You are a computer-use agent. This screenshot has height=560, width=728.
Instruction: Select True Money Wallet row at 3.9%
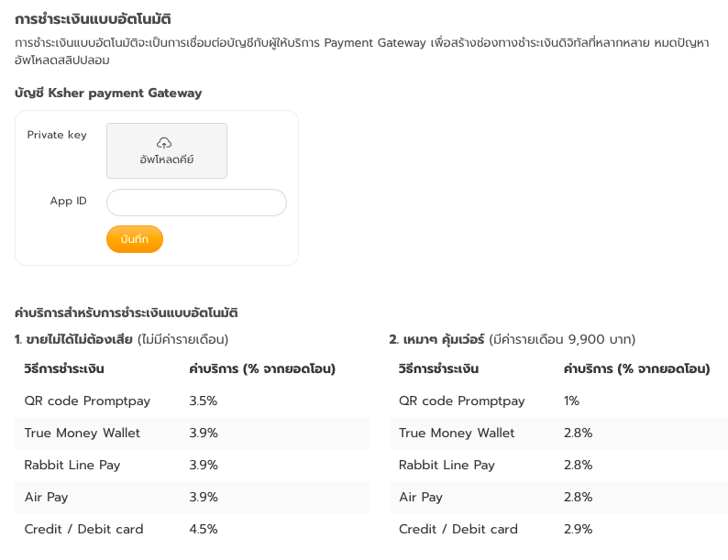point(193,433)
